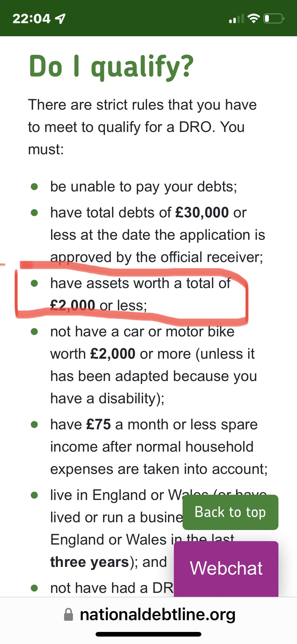
Task: Tap the bold 'three years' text
Action: pos(90,562)
